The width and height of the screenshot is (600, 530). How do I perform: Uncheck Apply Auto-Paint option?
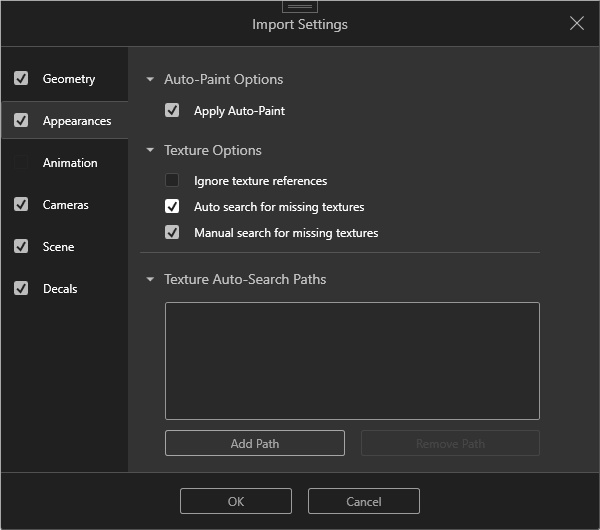pos(172,111)
